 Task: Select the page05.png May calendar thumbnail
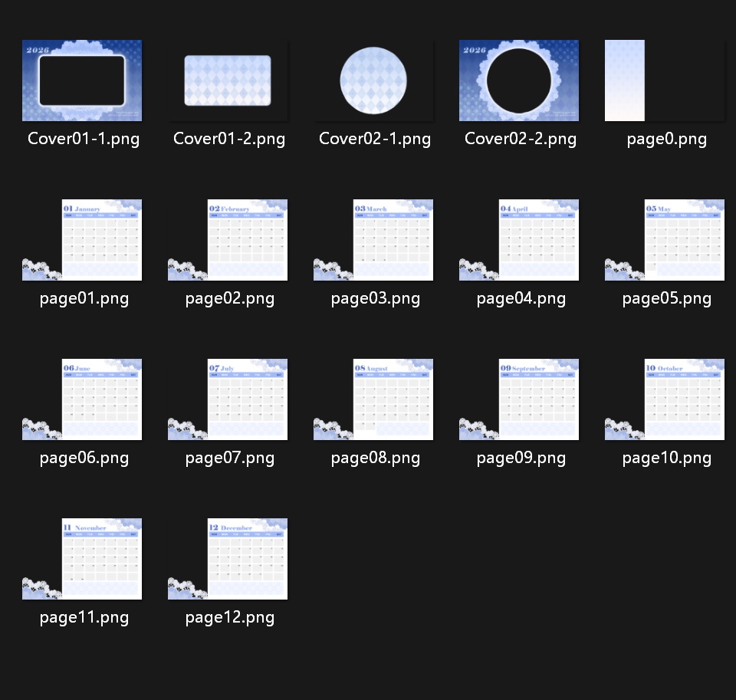[x=665, y=240]
